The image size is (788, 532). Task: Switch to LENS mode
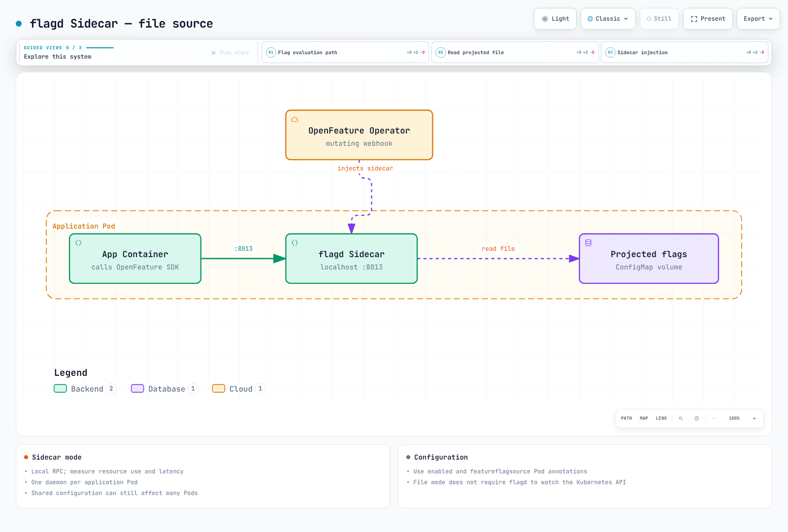(x=661, y=418)
